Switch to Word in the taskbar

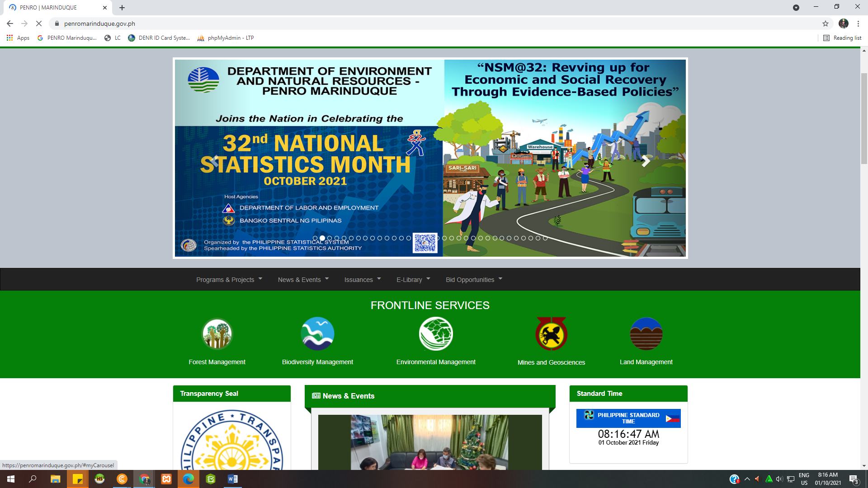coord(233,479)
